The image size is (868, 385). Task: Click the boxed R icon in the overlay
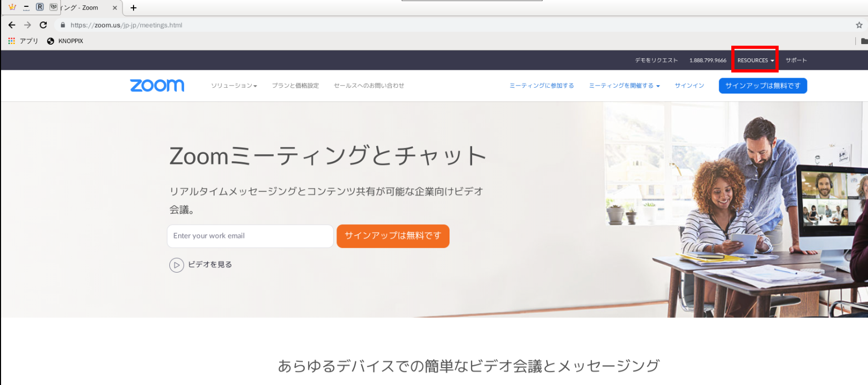pyautogui.click(x=40, y=7)
